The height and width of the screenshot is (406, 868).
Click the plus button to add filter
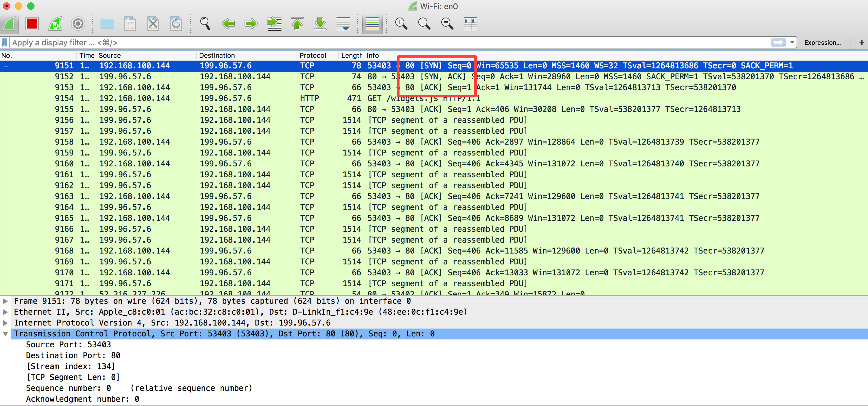pos(861,42)
